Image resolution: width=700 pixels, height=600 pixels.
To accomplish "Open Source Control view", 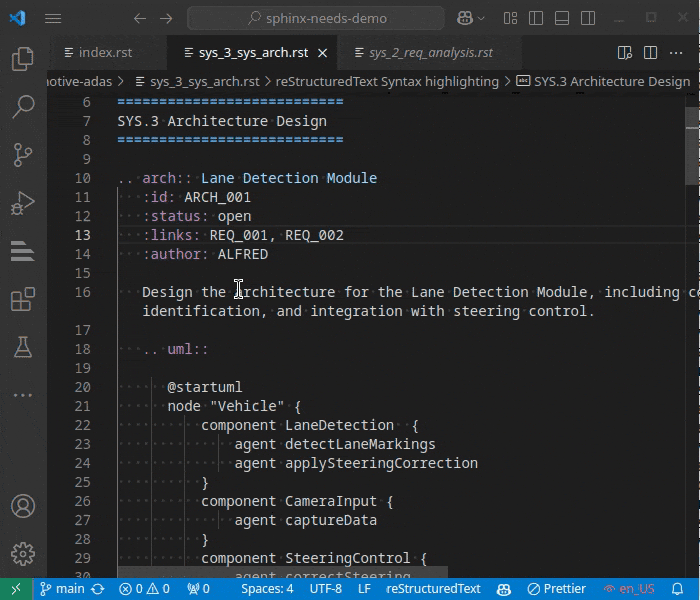I will click(x=23, y=154).
